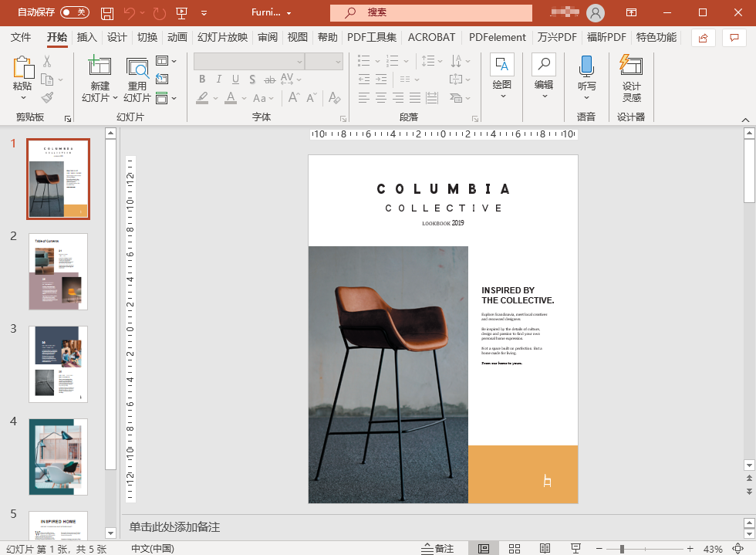Click the zoom slider handle
756x555 pixels.
pos(622,549)
